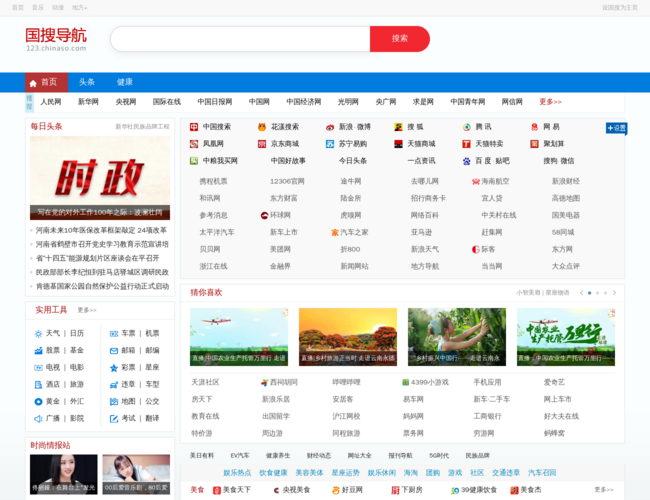This screenshot has height=500, width=650.
Task: Open the 天猫特卖 icon
Action: pos(466,144)
